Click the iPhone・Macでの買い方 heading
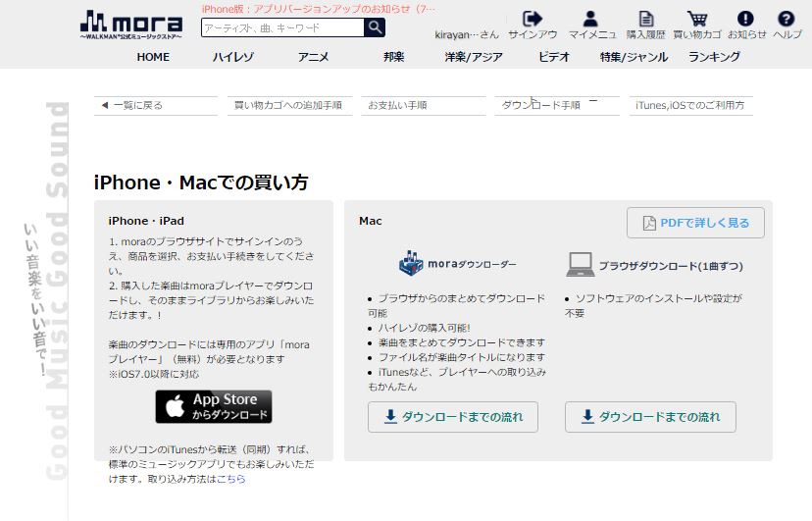812x521 pixels. [201, 182]
